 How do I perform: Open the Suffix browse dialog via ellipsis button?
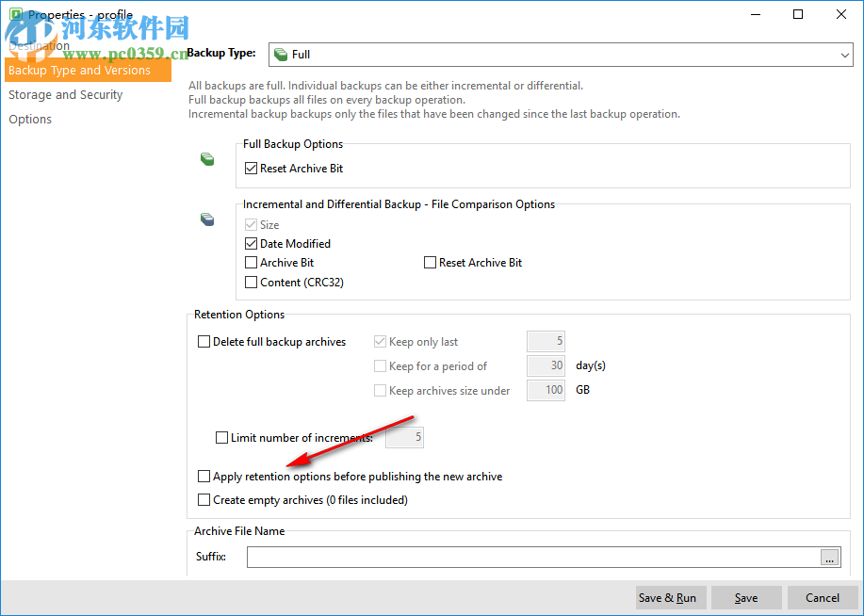829,557
